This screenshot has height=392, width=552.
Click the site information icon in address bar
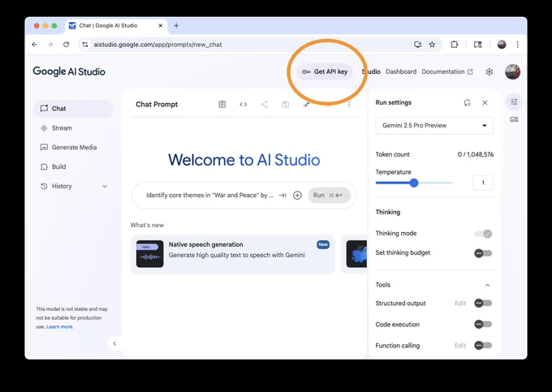pyautogui.click(x=85, y=45)
